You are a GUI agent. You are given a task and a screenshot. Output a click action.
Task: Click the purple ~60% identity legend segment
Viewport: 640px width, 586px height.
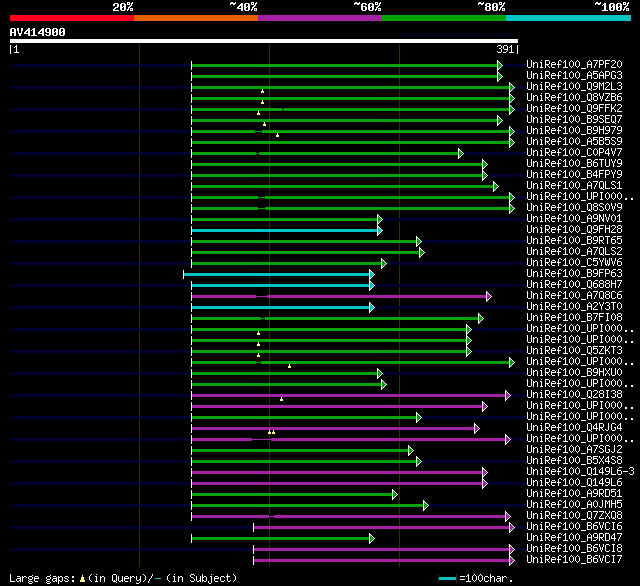pos(320,18)
